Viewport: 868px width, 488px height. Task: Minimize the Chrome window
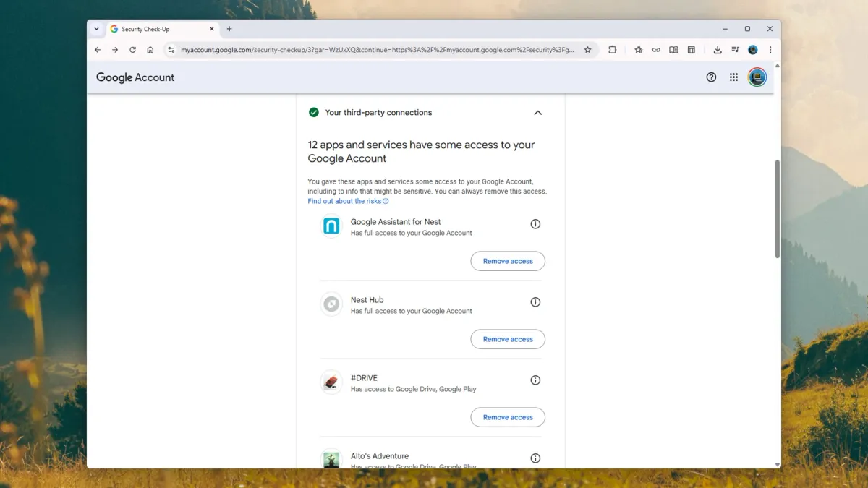(x=725, y=29)
